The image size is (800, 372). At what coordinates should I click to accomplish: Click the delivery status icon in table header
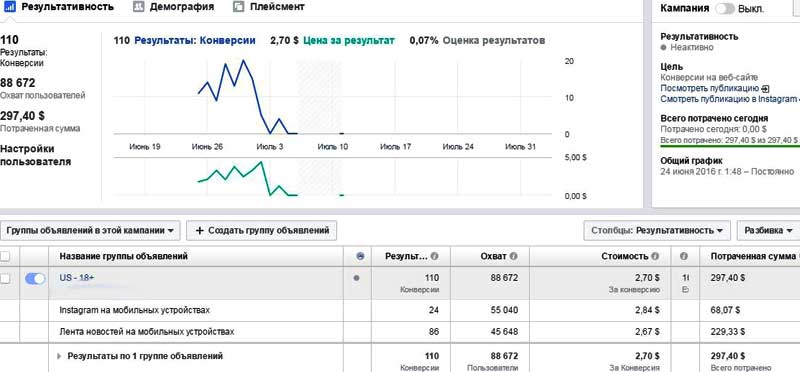click(361, 256)
